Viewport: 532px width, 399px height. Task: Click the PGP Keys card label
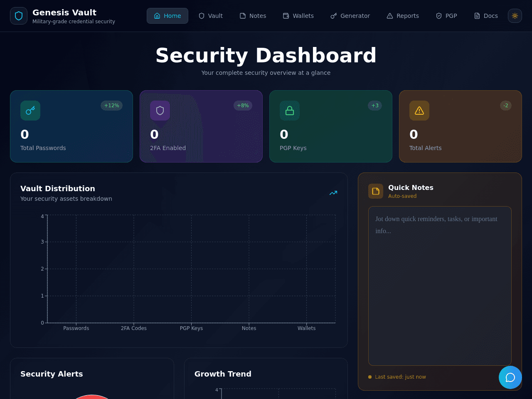pyautogui.click(x=293, y=148)
